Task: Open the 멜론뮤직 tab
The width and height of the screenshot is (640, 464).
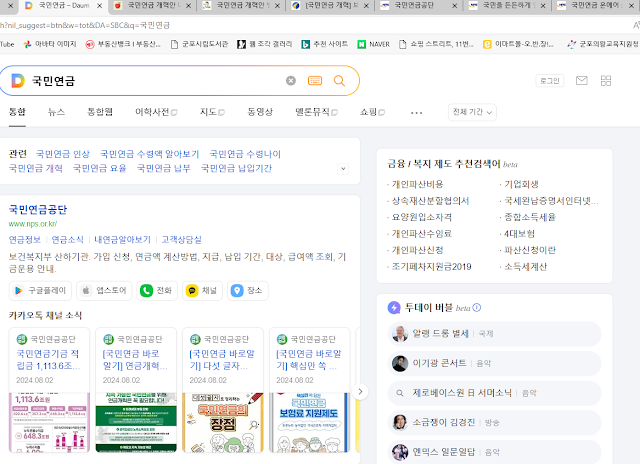Action: (316, 112)
